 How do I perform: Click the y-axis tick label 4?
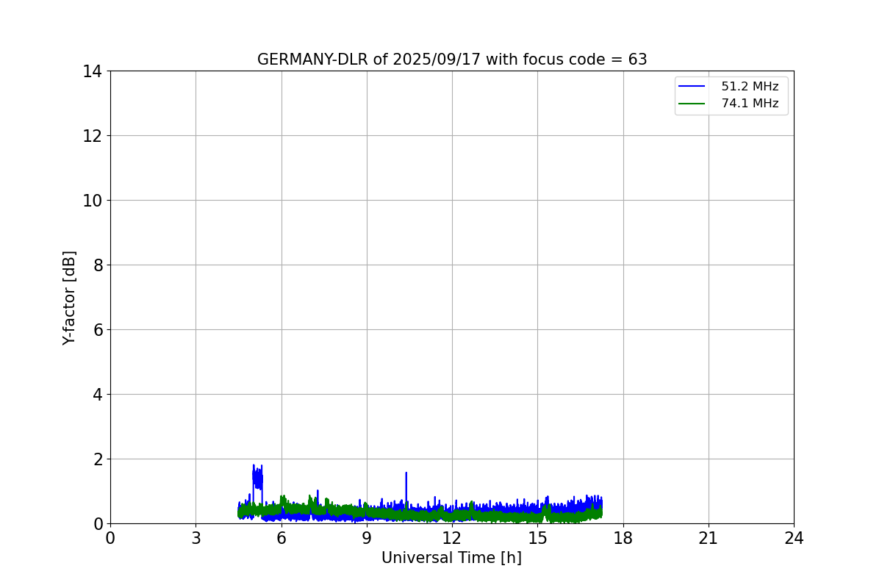tap(97, 395)
